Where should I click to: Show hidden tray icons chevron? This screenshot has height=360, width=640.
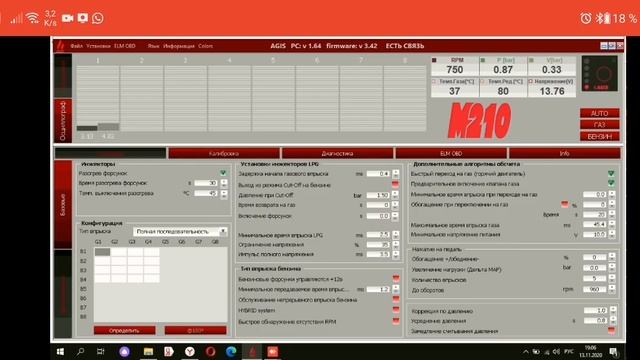526,351
